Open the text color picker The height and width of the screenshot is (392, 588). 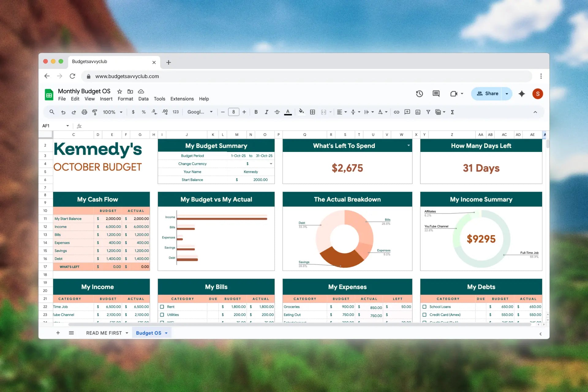[x=287, y=112]
